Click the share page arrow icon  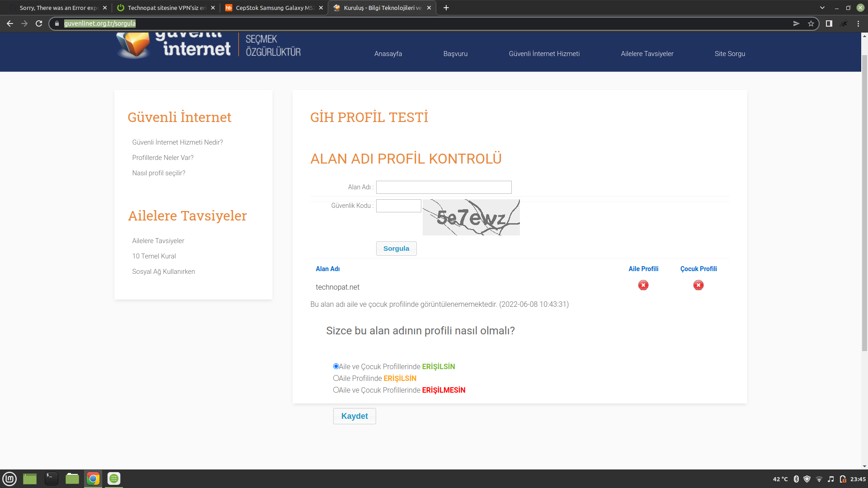pyautogui.click(x=796, y=23)
